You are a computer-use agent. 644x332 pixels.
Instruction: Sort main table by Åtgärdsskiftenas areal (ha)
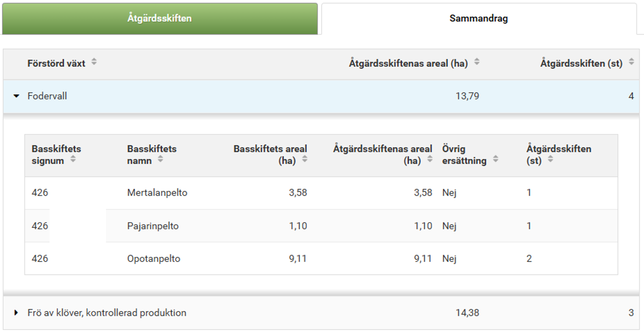(477, 62)
